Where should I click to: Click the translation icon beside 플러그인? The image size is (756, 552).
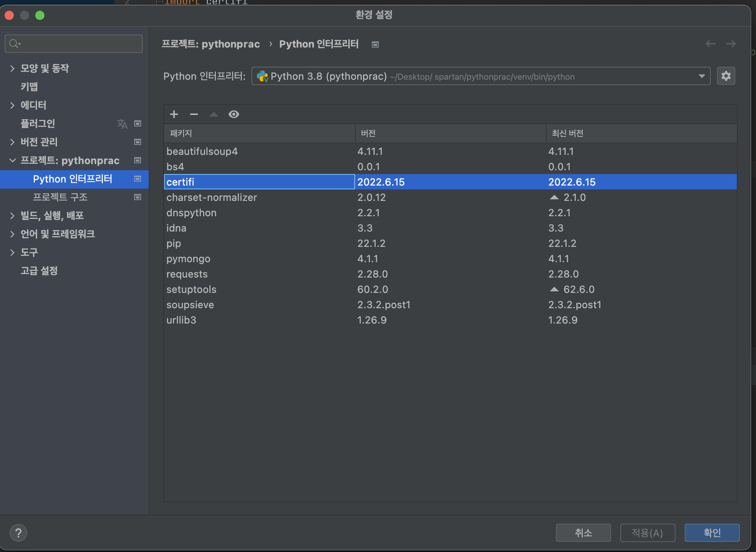[122, 123]
